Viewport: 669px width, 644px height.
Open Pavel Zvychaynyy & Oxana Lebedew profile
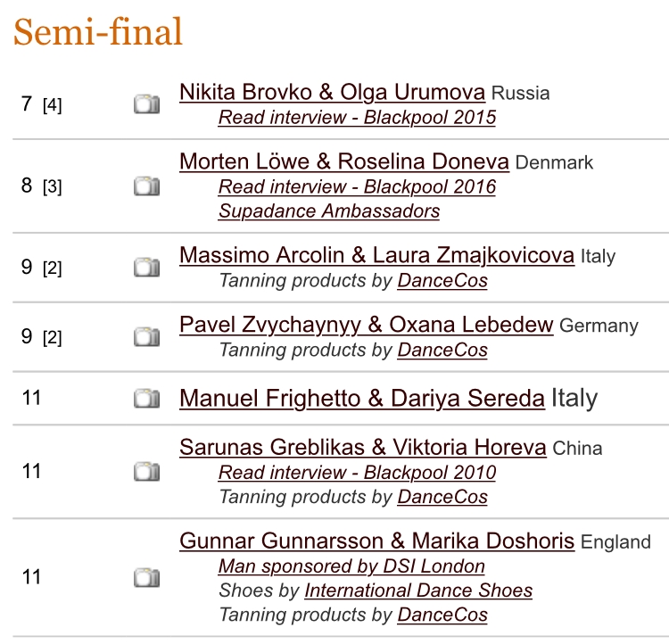tap(367, 325)
